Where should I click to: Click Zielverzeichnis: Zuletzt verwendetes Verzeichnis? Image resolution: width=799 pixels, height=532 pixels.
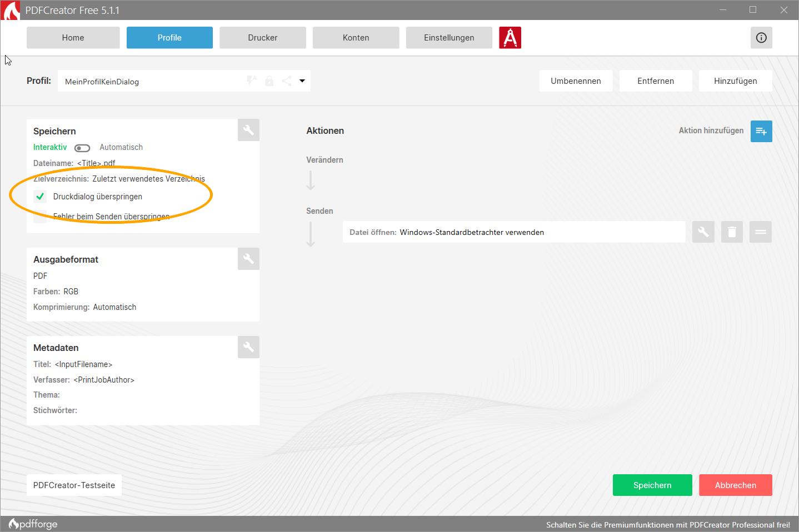[119, 179]
